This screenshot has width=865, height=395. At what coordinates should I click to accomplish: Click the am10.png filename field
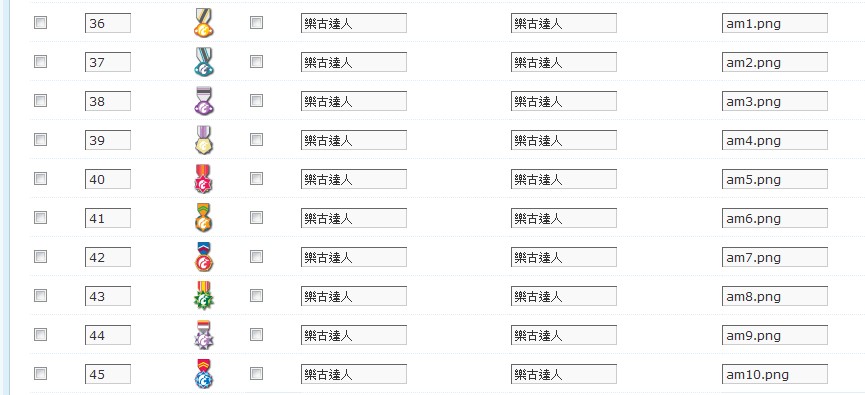775,375
